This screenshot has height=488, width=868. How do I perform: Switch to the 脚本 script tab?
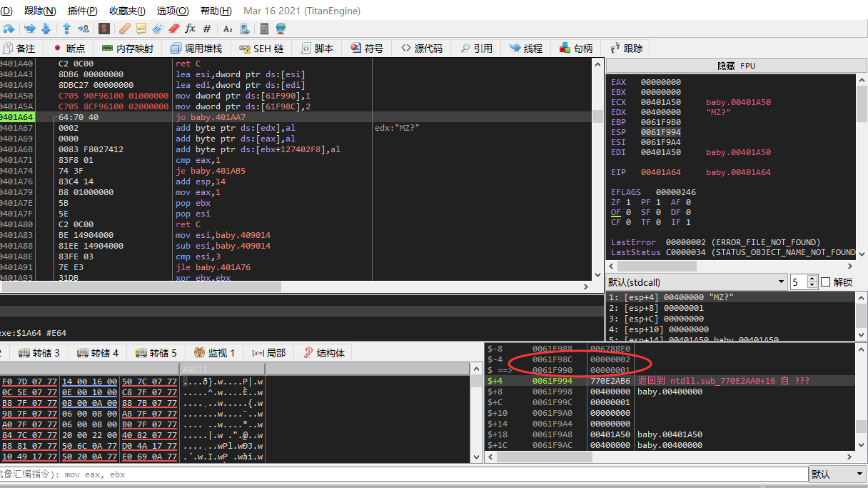(317, 49)
